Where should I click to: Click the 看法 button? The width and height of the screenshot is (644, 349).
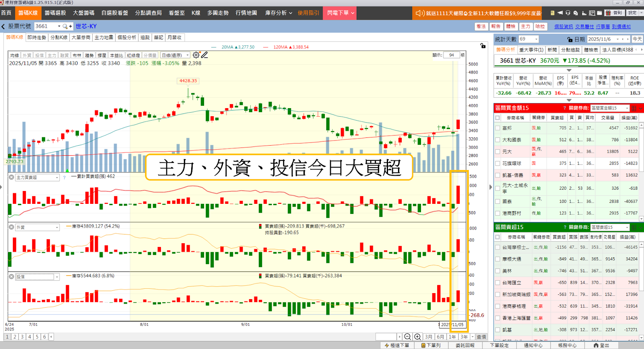click(481, 27)
